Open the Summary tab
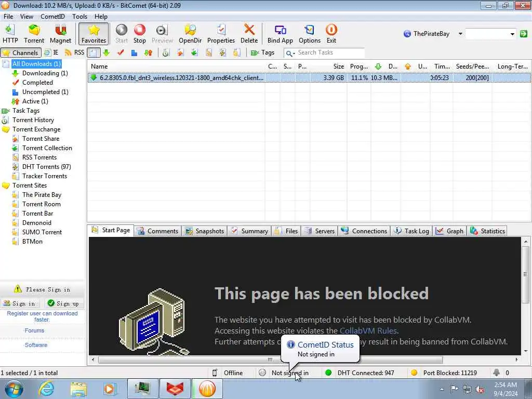Screen dimensions: 532x399 (x=249, y=231)
